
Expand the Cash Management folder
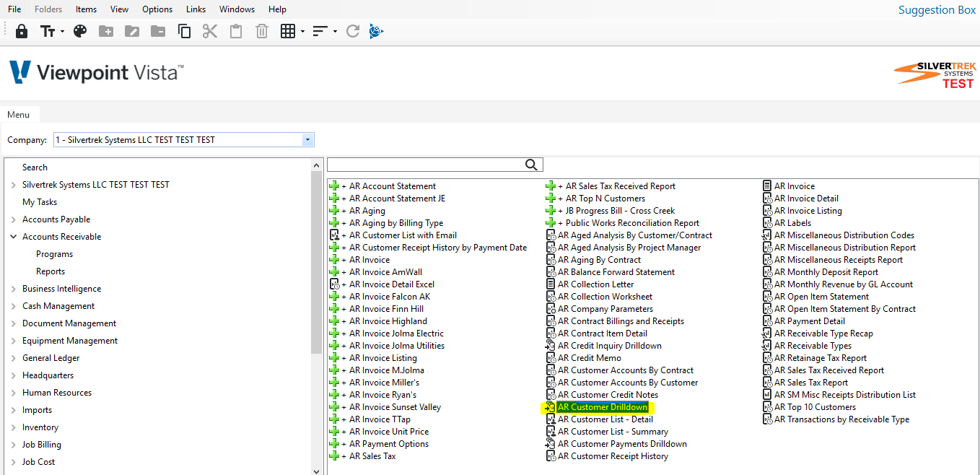click(14, 306)
